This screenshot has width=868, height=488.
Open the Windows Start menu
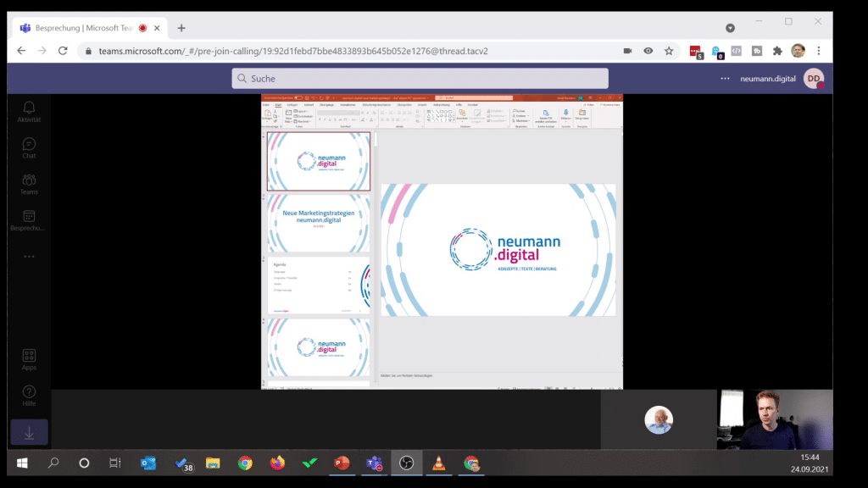pos(22,463)
